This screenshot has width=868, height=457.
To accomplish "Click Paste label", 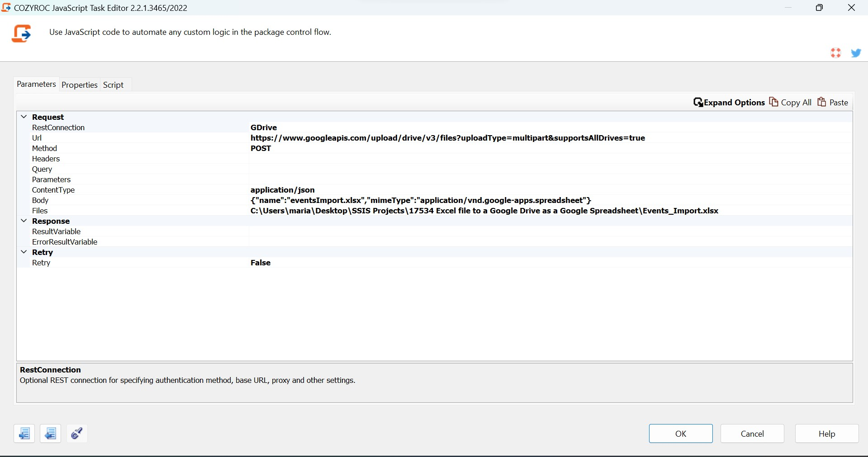I will pyautogui.click(x=839, y=103).
